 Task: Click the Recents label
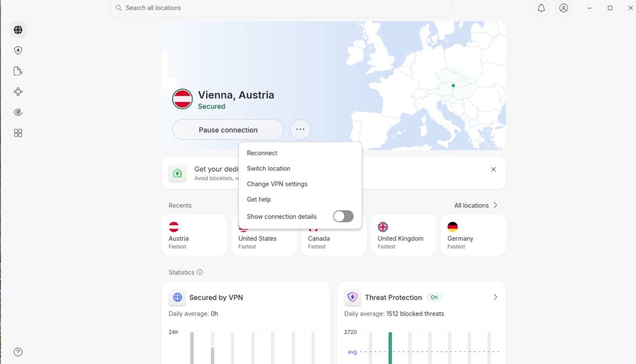[x=179, y=206]
